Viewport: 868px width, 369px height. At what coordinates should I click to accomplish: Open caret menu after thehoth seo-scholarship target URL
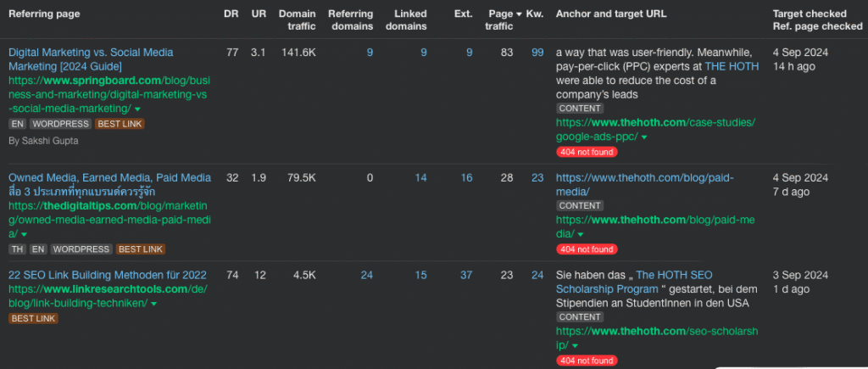(x=575, y=346)
